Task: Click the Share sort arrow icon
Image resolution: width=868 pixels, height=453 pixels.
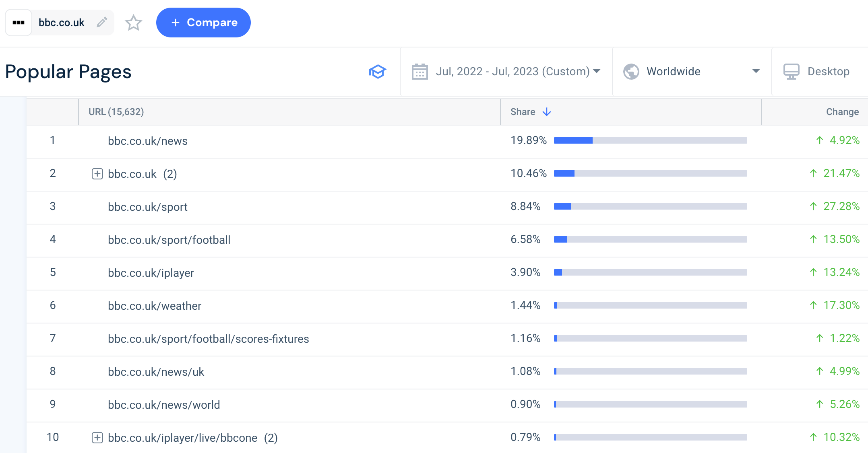Action: click(546, 112)
